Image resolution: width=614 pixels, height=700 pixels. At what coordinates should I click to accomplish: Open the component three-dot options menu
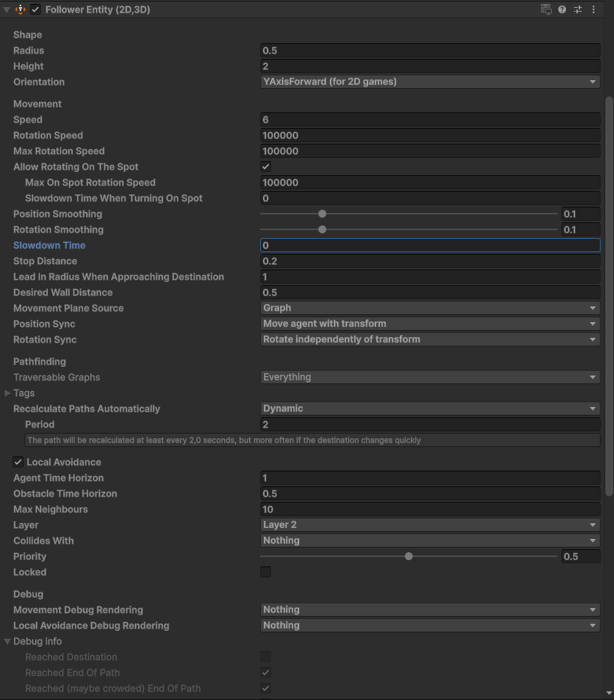pyautogui.click(x=594, y=9)
